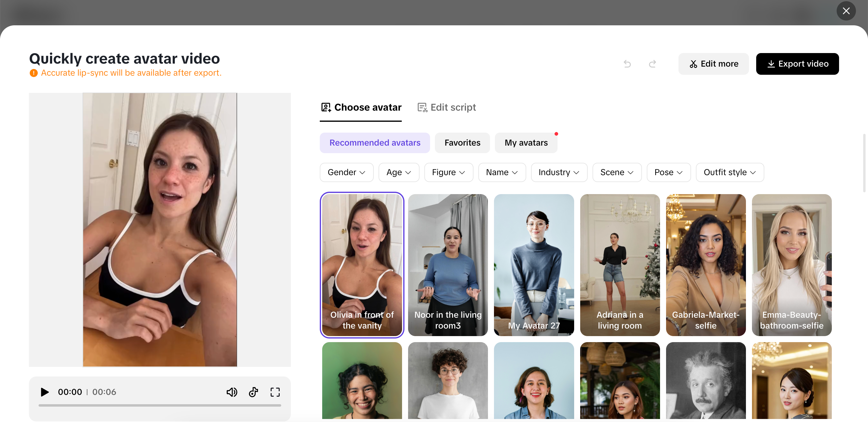Mute the video with speaker icon
Viewport: 868px width, 422px height.
point(231,392)
